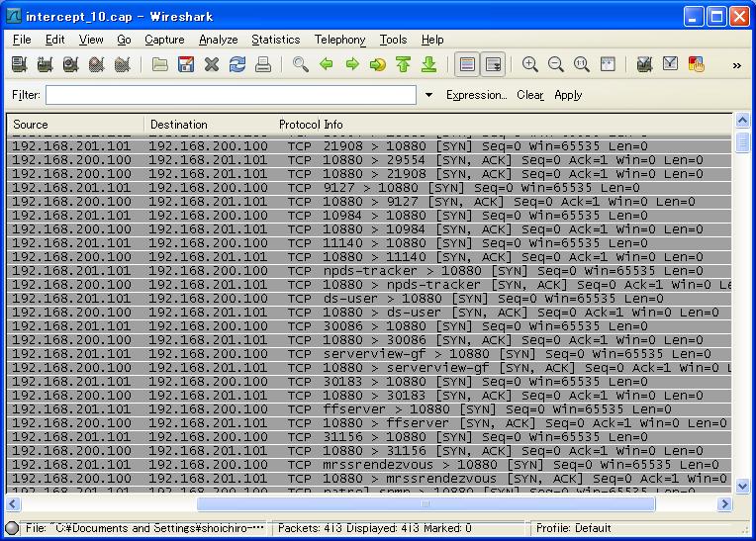Print packets printer icon
This screenshot has height=541, width=756.
click(x=263, y=64)
